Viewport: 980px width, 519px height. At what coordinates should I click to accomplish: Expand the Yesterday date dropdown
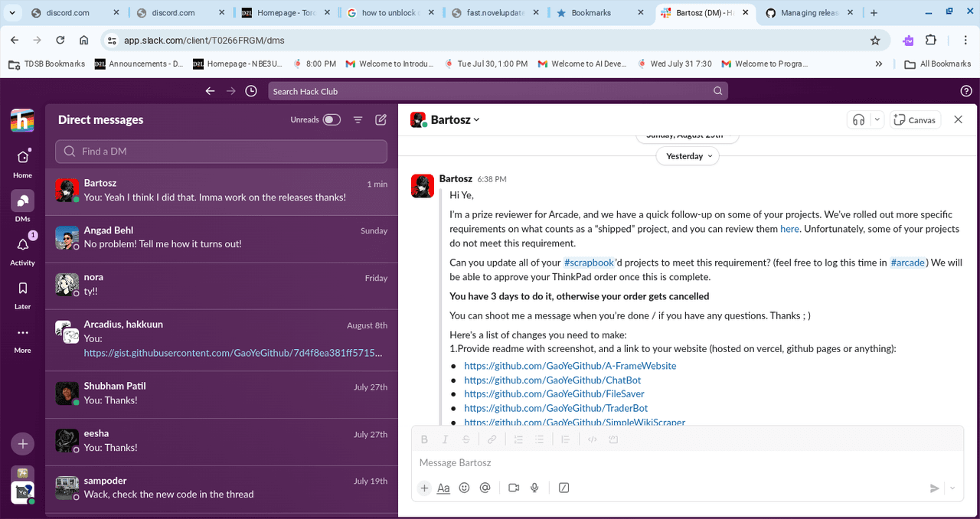(688, 156)
